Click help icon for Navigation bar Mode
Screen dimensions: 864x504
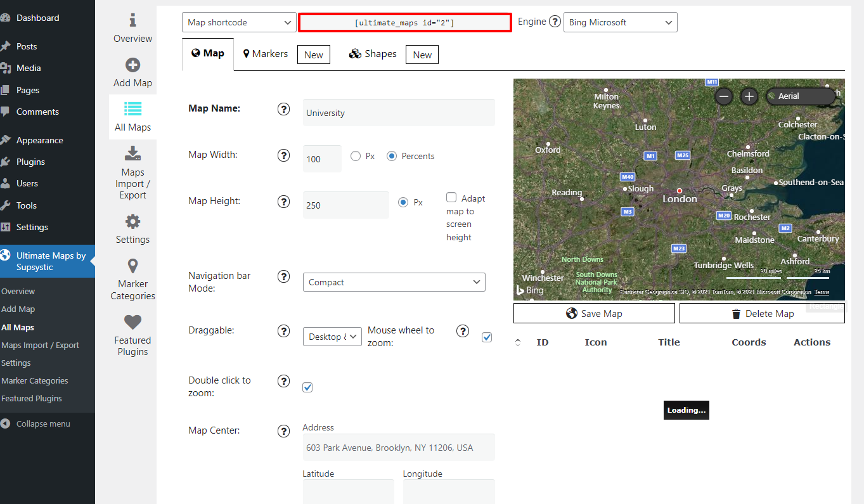[284, 276]
